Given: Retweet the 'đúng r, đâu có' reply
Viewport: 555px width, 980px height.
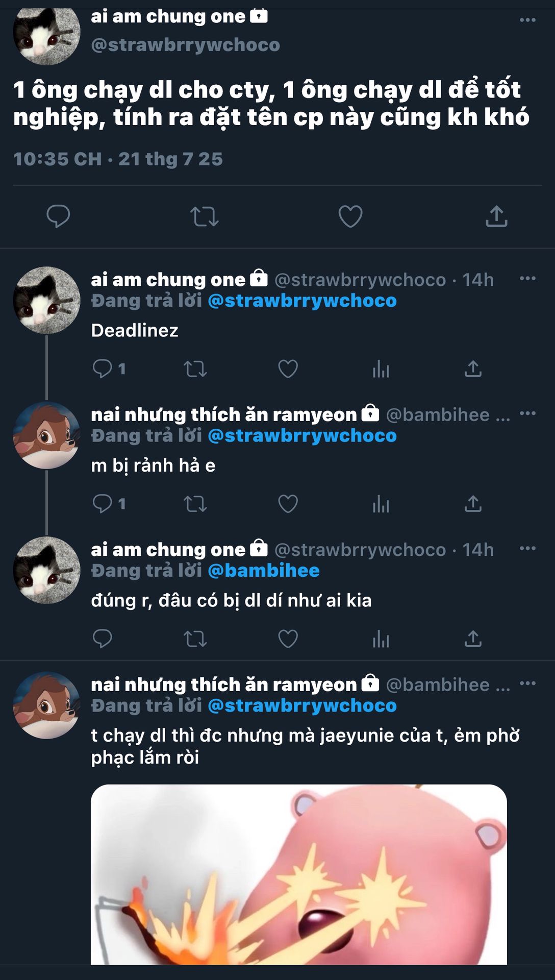Looking at the screenshot, I should pos(195,639).
